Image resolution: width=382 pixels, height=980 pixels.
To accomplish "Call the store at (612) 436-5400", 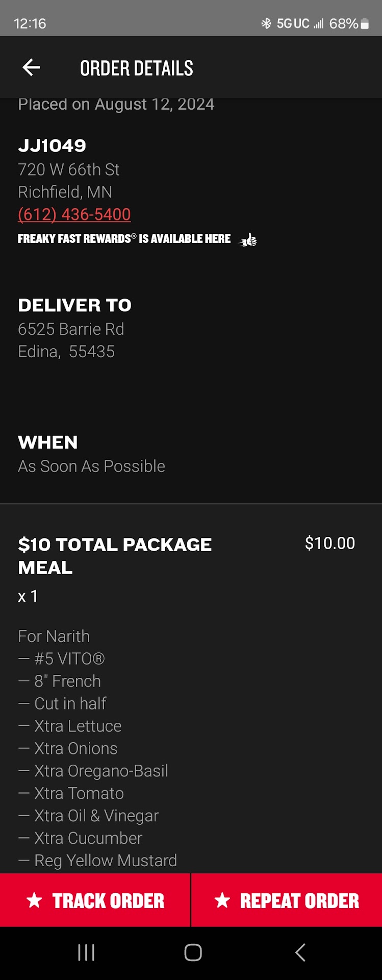I will point(74,214).
